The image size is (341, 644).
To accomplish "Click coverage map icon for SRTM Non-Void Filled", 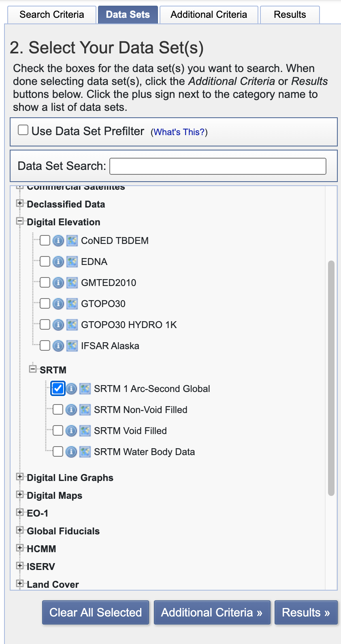I will pyautogui.click(x=85, y=410).
